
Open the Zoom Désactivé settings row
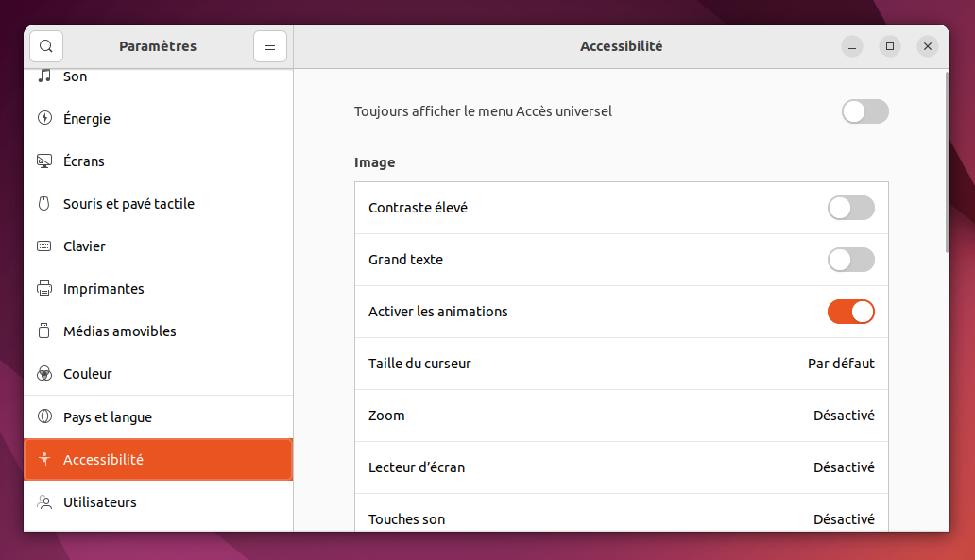(622, 416)
